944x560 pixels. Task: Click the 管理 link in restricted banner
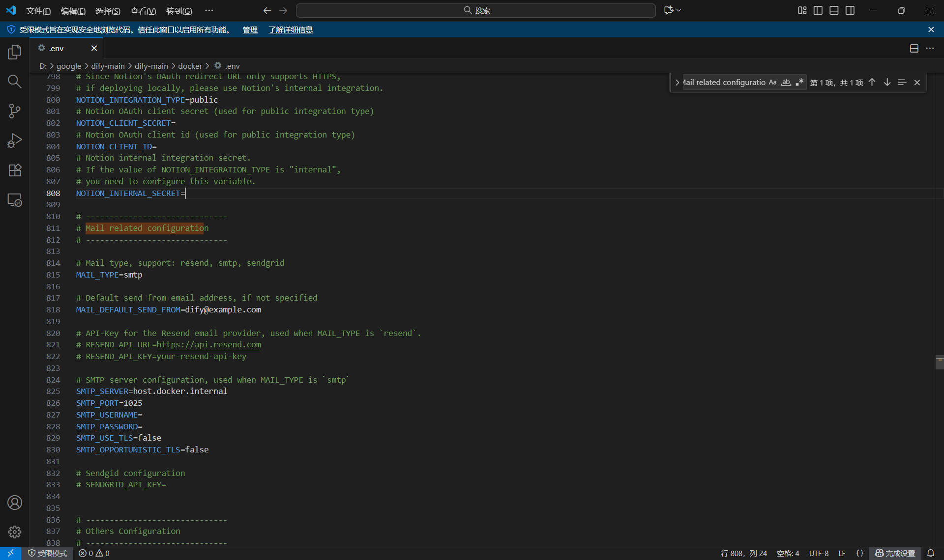click(250, 30)
